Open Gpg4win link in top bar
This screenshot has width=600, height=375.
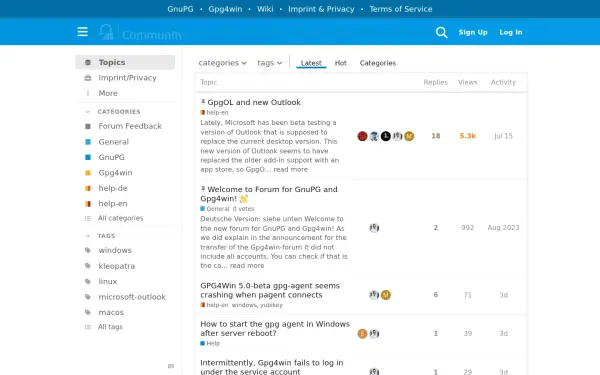tap(225, 9)
